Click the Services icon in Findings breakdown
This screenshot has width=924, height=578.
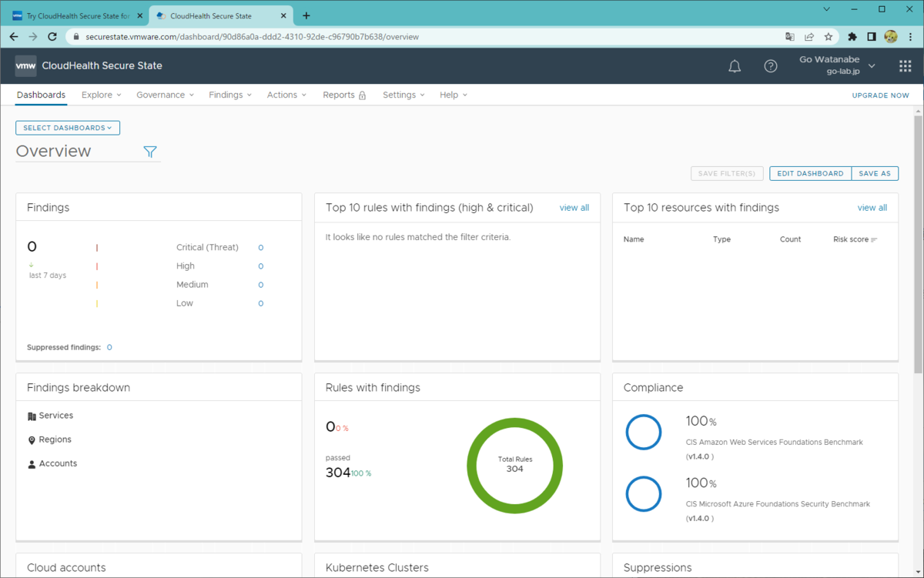tap(32, 416)
